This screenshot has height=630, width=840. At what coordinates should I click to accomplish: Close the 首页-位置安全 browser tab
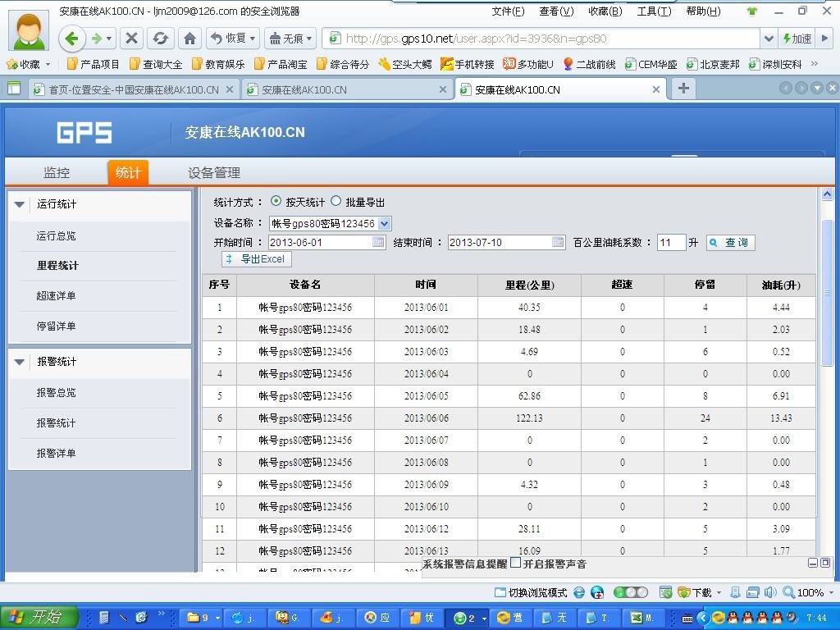(230, 89)
